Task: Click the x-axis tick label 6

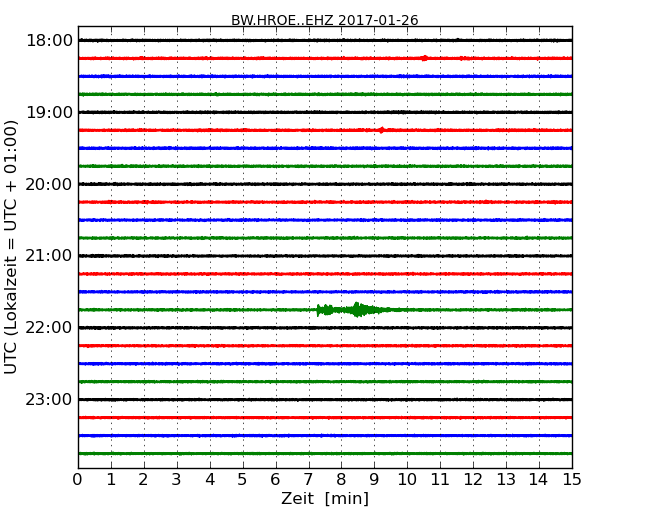Action: (x=275, y=479)
